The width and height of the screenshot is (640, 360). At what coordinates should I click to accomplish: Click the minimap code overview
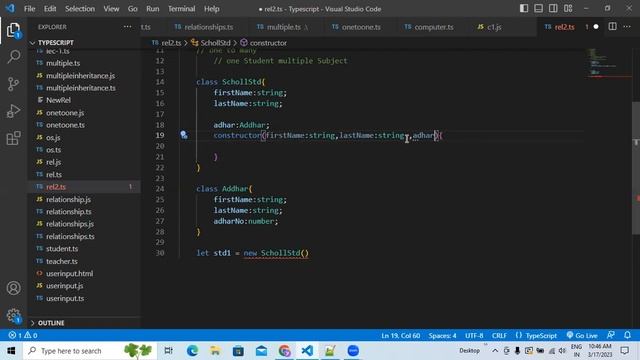(607, 63)
